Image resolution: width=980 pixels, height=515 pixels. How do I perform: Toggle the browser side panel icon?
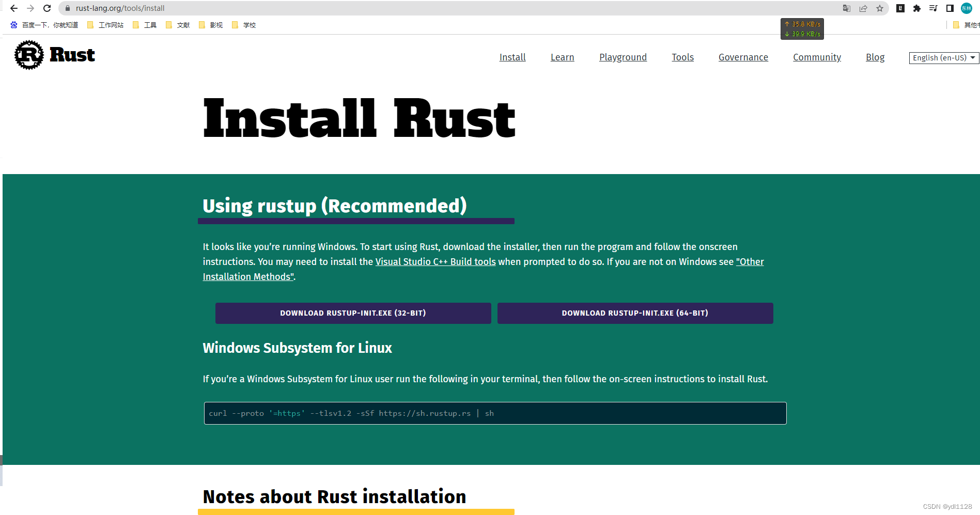coord(950,8)
